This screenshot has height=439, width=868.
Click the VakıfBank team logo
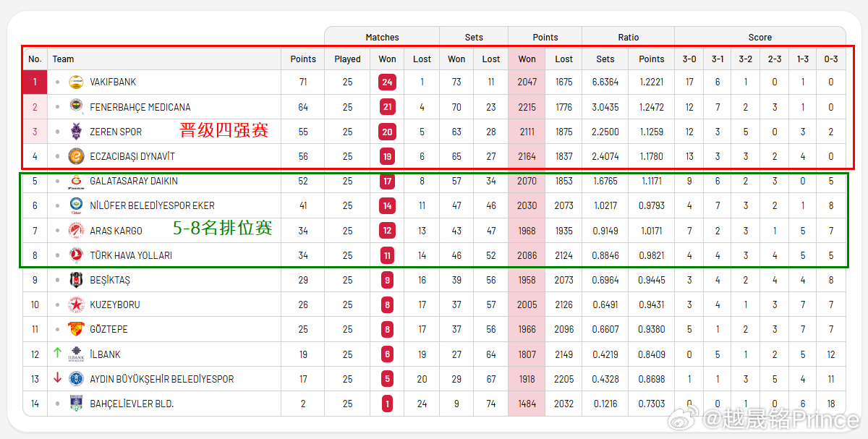point(76,82)
